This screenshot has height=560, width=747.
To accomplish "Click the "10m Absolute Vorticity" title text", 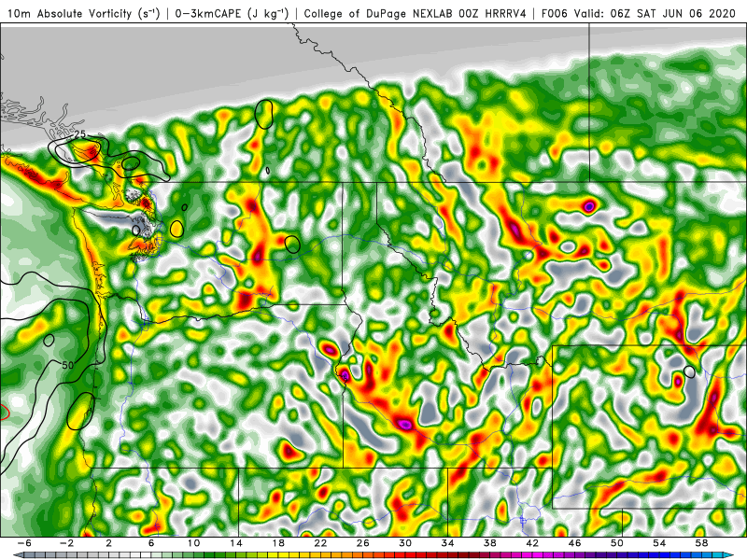I will 70,13.
